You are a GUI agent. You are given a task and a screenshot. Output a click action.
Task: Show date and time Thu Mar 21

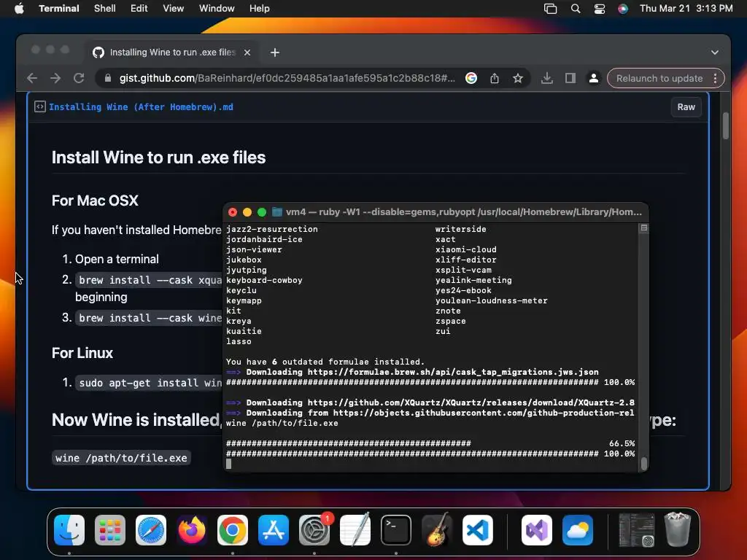(x=686, y=8)
